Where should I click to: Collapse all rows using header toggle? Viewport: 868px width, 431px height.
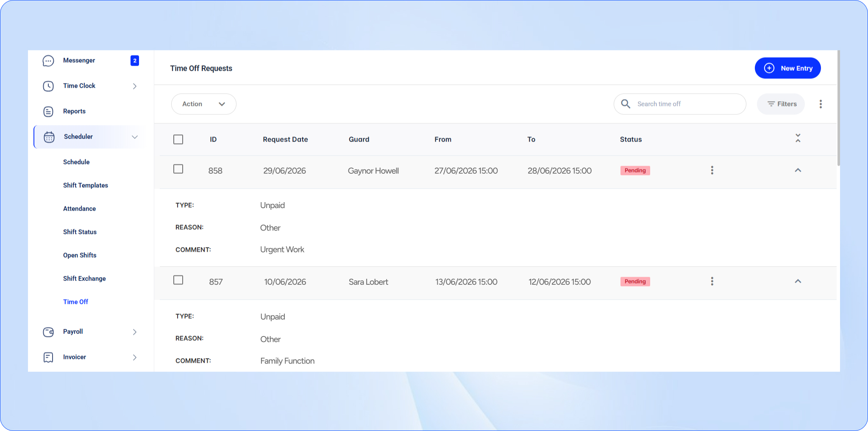coord(798,138)
